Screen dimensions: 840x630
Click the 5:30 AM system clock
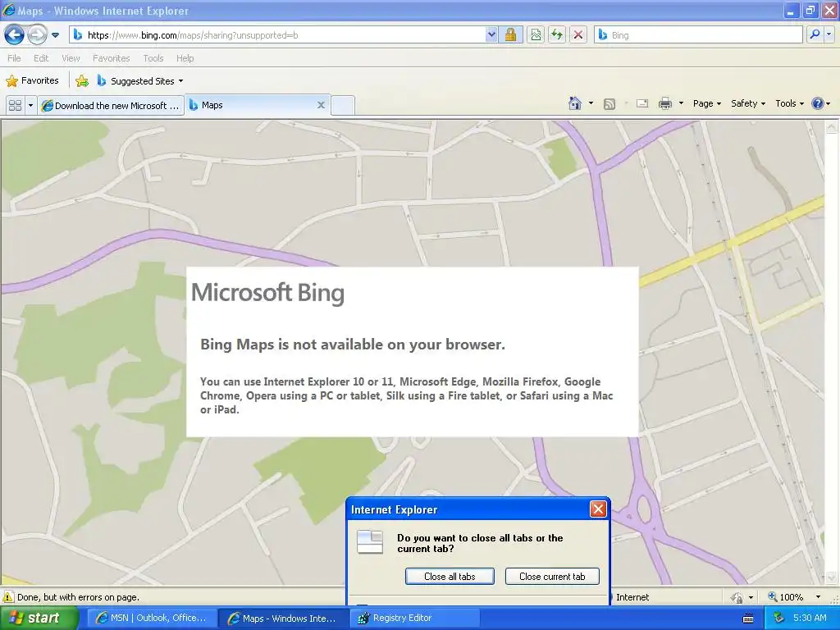(810, 618)
